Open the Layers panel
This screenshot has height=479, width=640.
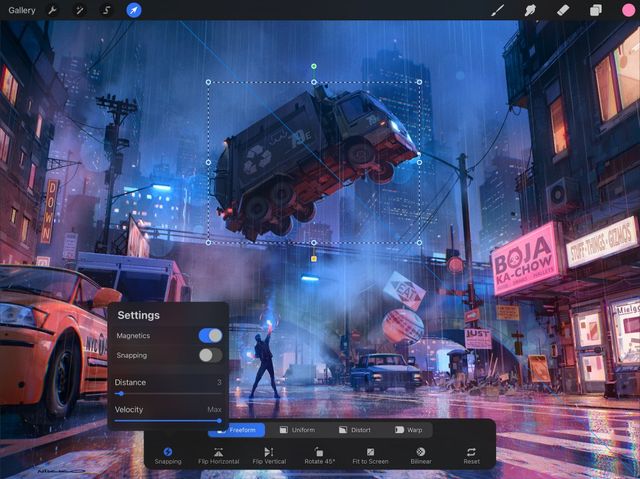point(596,10)
